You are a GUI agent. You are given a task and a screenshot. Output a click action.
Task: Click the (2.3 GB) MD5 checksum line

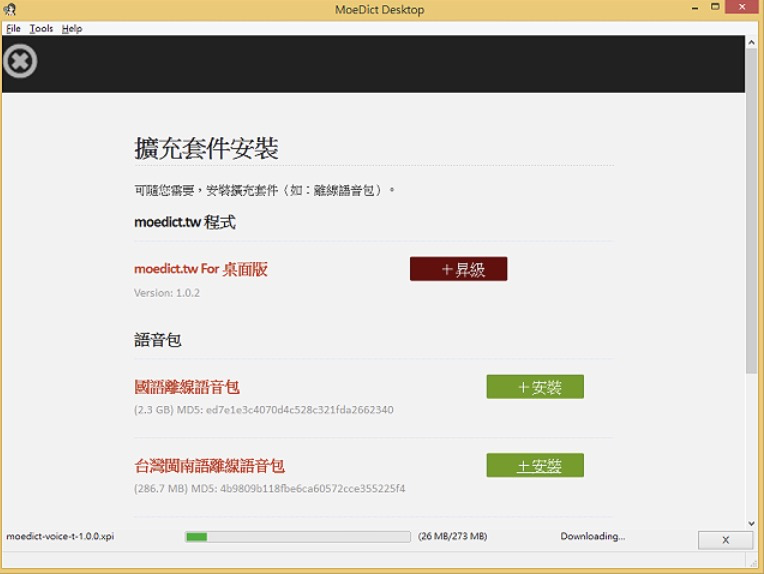click(264, 410)
